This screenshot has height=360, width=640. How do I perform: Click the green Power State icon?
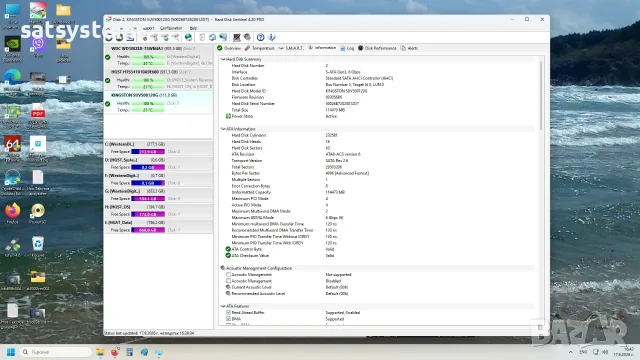229,116
